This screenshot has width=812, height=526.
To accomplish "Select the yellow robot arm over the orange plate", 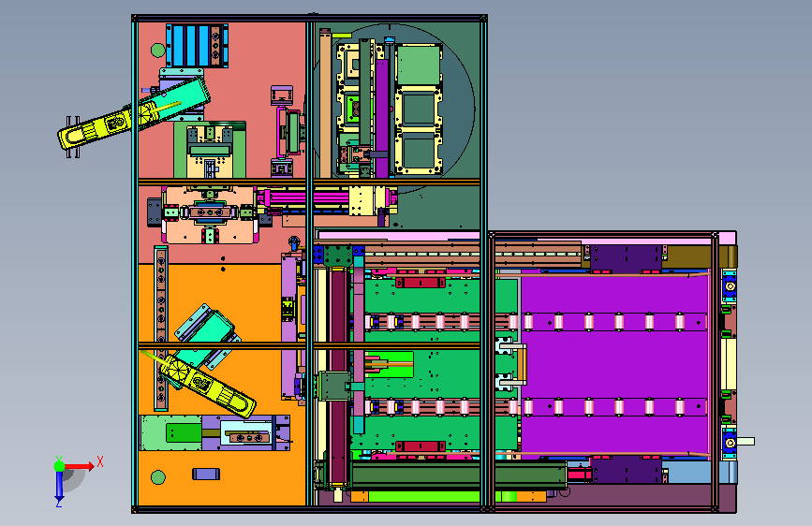I will tap(207, 387).
